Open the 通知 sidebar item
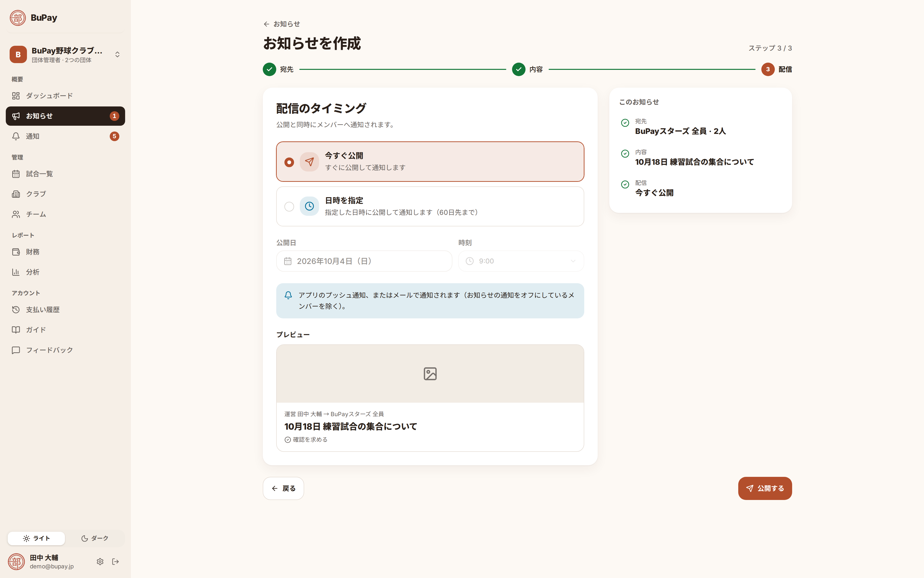 click(65, 136)
